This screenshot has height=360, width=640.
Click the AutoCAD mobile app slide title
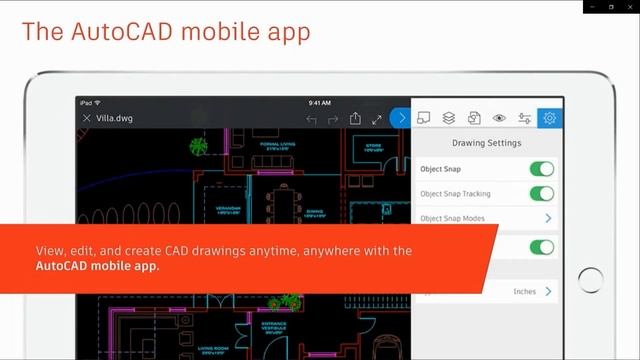[166, 32]
